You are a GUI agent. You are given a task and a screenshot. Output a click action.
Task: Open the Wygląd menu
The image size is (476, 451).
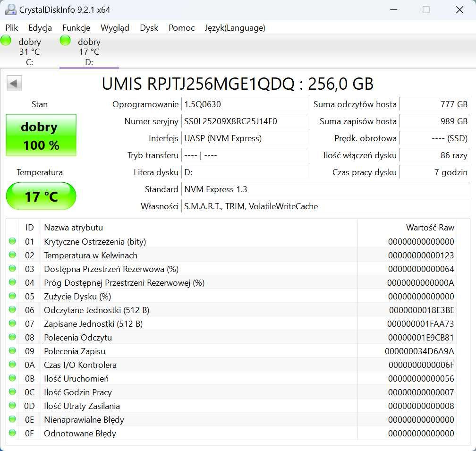click(x=115, y=28)
